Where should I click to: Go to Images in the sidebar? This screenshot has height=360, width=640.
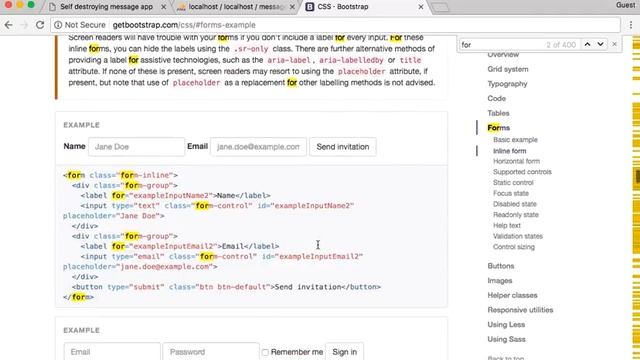pyautogui.click(x=500, y=280)
